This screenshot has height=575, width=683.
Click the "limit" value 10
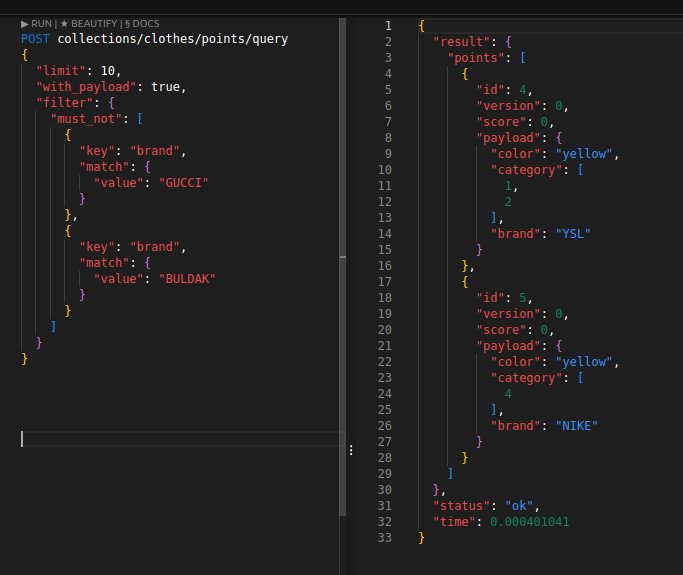tap(108, 71)
